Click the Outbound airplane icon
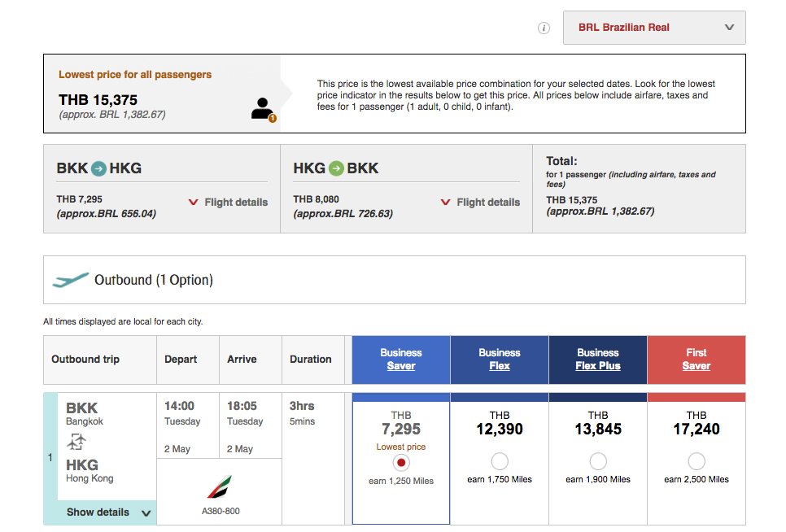Viewport: 786px width, 532px height. coord(71,280)
